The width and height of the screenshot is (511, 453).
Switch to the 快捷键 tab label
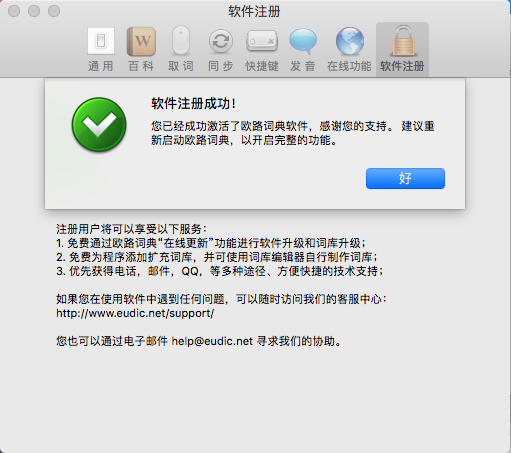[262, 66]
